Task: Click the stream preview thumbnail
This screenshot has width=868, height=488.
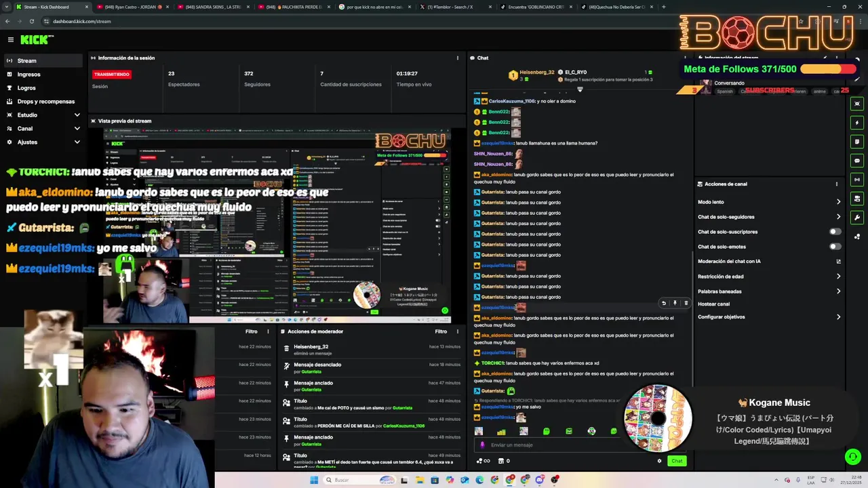Action: coord(277,225)
